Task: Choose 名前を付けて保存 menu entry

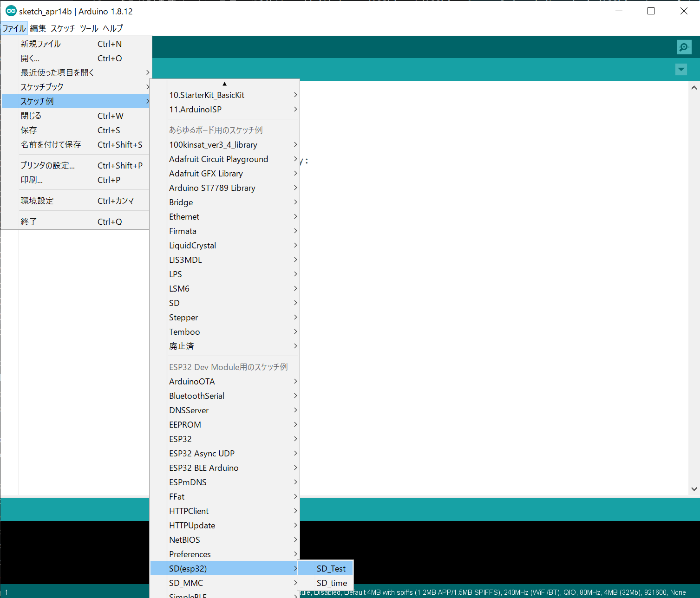Action: pyautogui.click(x=51, y=144)
